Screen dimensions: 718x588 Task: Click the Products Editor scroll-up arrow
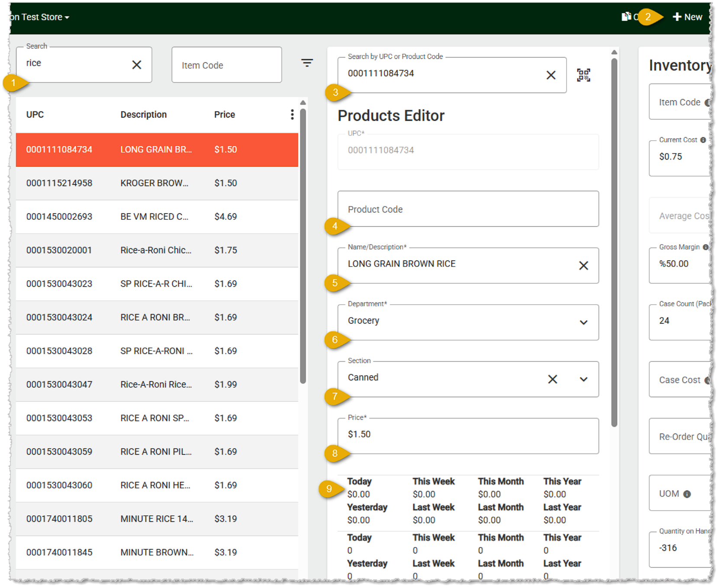coord(614,52)
